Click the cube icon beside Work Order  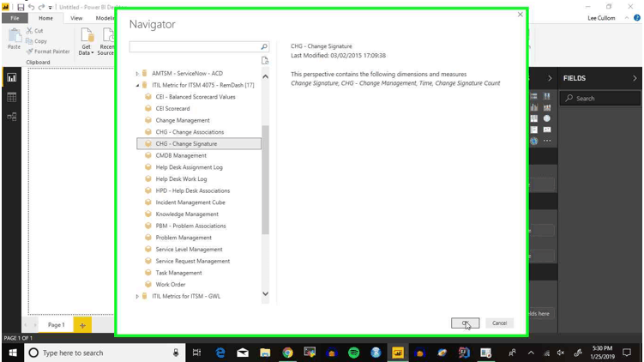pos(148,284)
